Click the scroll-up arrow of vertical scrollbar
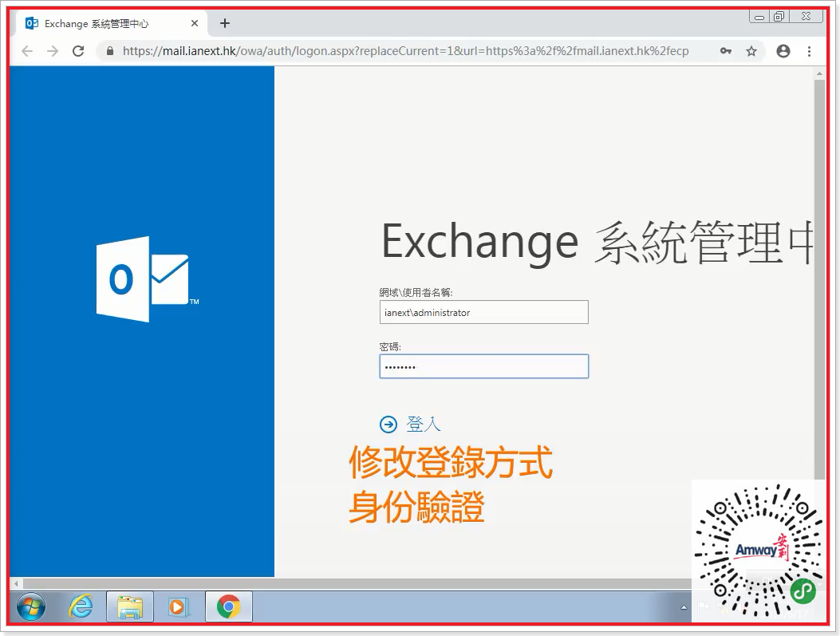Viewport: 840px width, 636px height. pos(819,73)
